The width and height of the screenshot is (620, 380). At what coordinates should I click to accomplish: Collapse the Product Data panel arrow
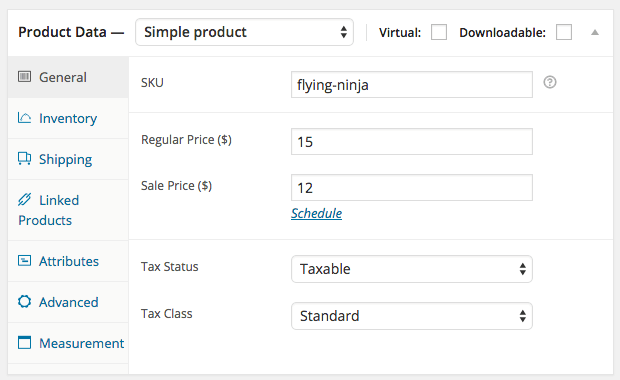[x=595, y=32]
